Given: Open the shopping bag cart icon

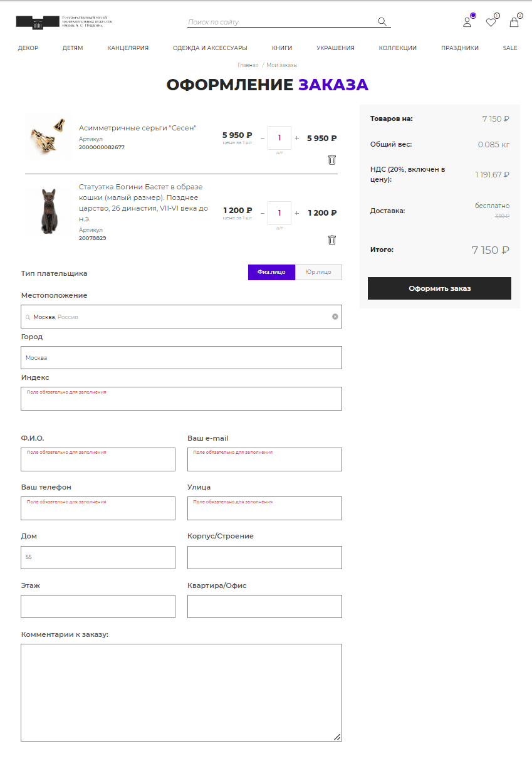Looking at the screenshot, I should click(514, 23).
